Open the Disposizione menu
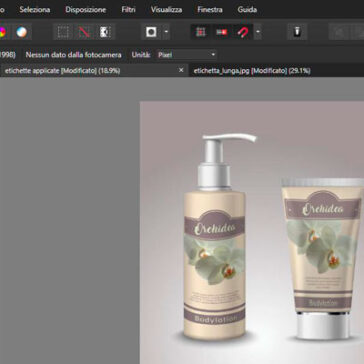The image size is (364, 364). (86, 10)
